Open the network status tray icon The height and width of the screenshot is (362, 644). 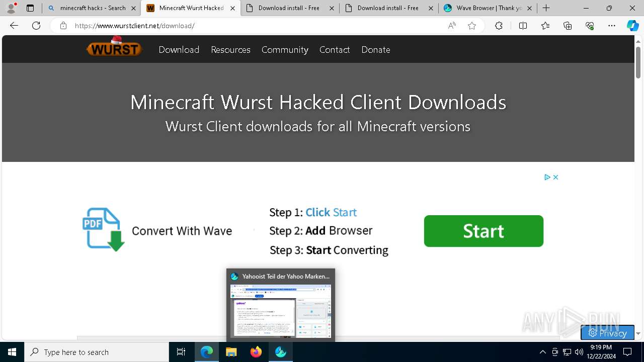point(567,352)
